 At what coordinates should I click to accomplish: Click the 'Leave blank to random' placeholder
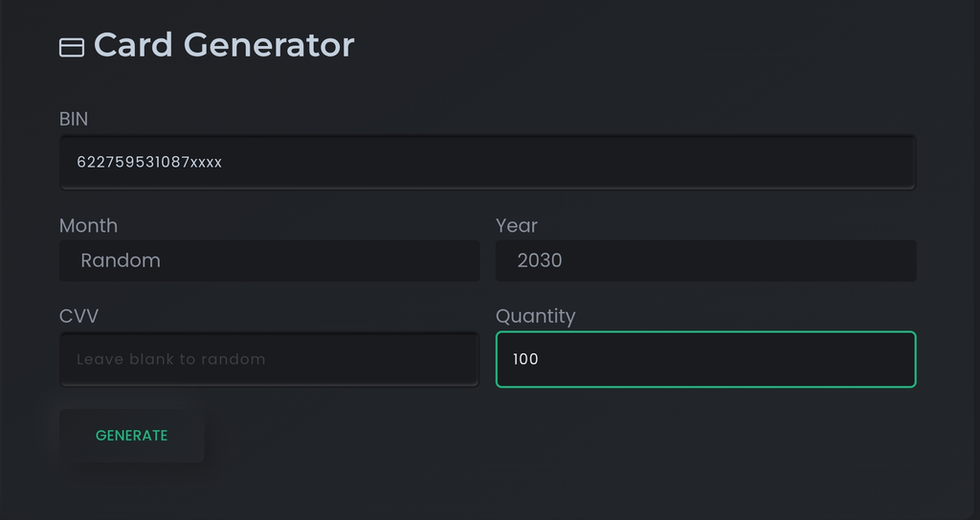(x=171, y=359)
